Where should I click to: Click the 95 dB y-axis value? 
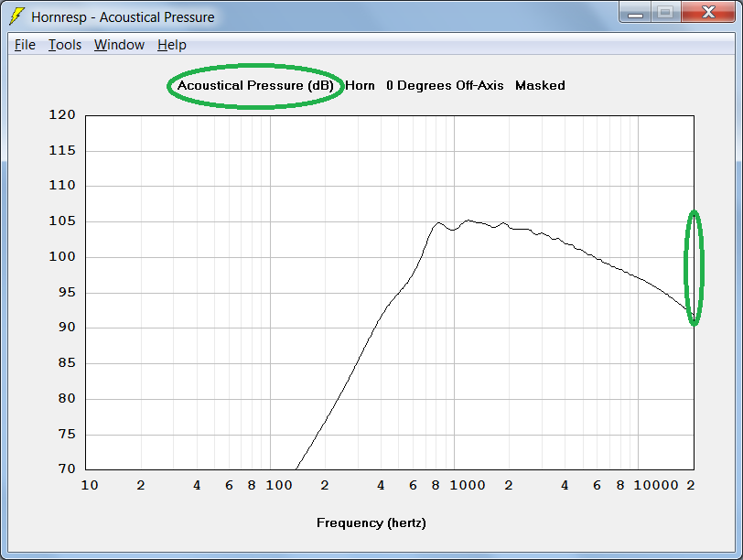click(67, 292)
